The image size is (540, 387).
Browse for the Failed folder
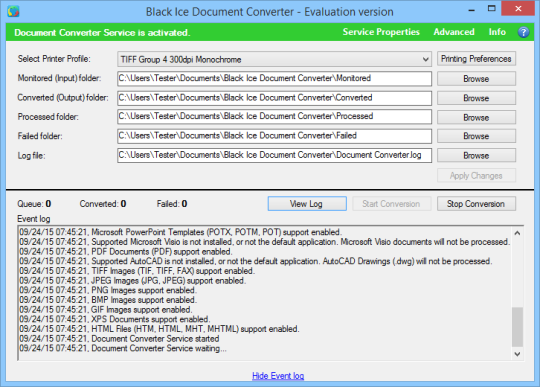(476, 136)
